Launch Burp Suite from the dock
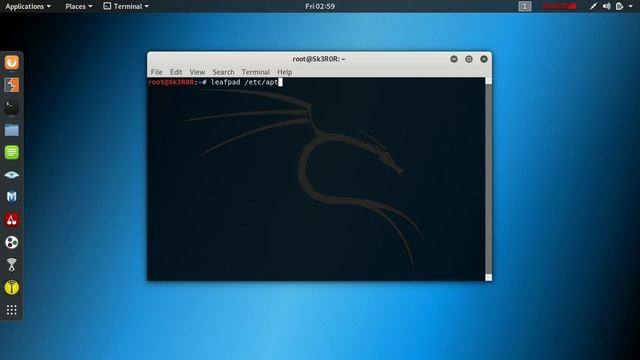Image resolution: width=640 pixels, height=360 pixels. click(x=11, y=85)
